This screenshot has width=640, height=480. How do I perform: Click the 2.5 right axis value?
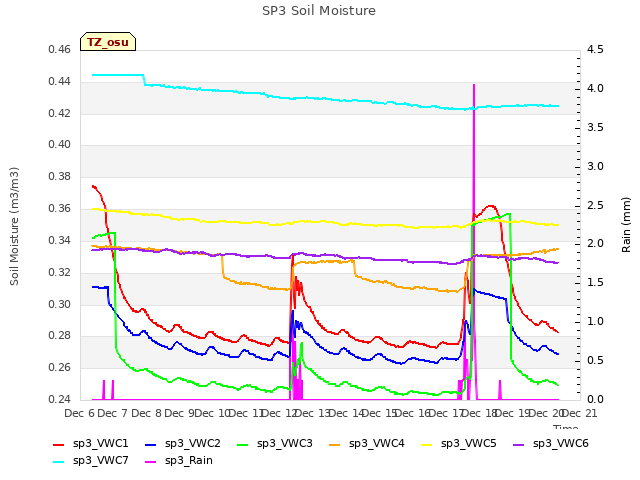pyautogui.click(x=595, y=205)
